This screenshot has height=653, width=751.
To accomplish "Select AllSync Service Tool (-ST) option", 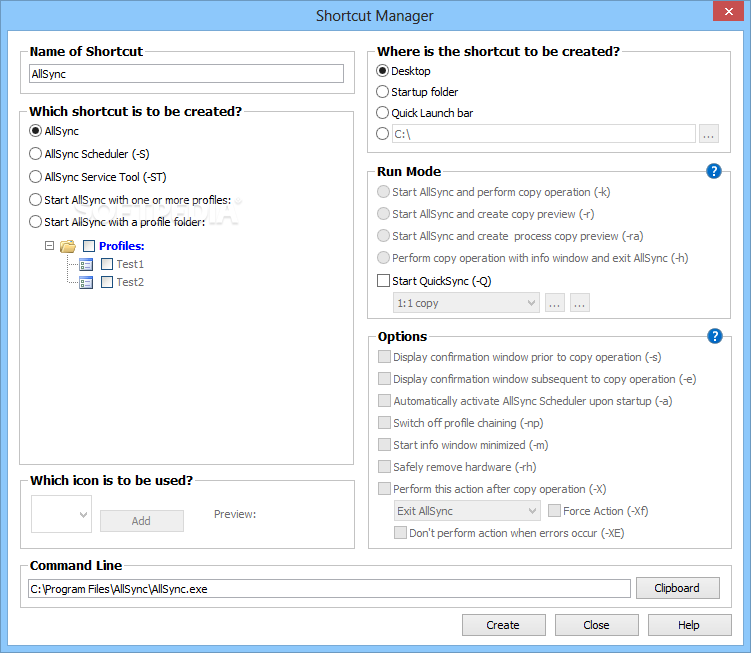I will coord(35,177).
